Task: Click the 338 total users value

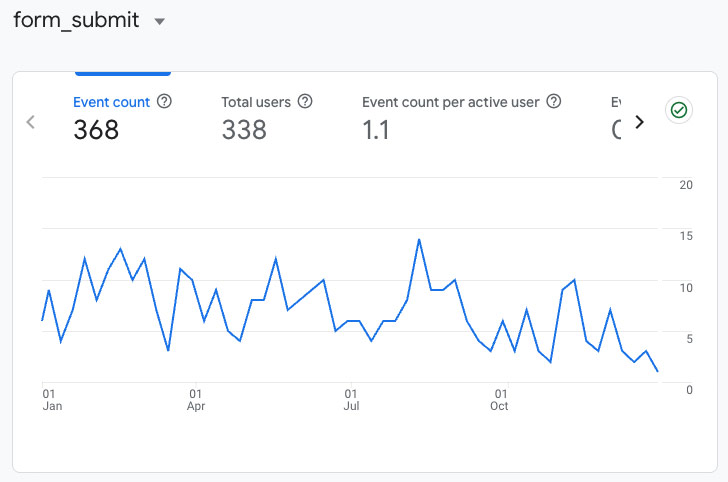Action: click(244, 130)
